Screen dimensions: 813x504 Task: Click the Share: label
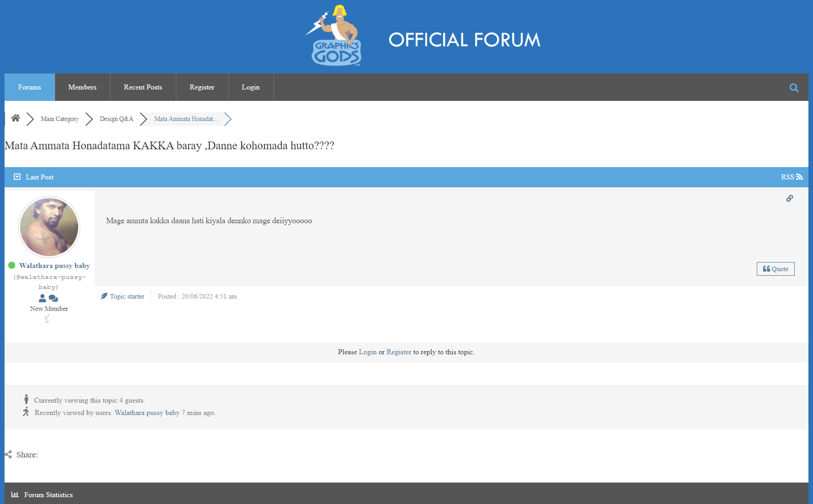click(27, 455)
